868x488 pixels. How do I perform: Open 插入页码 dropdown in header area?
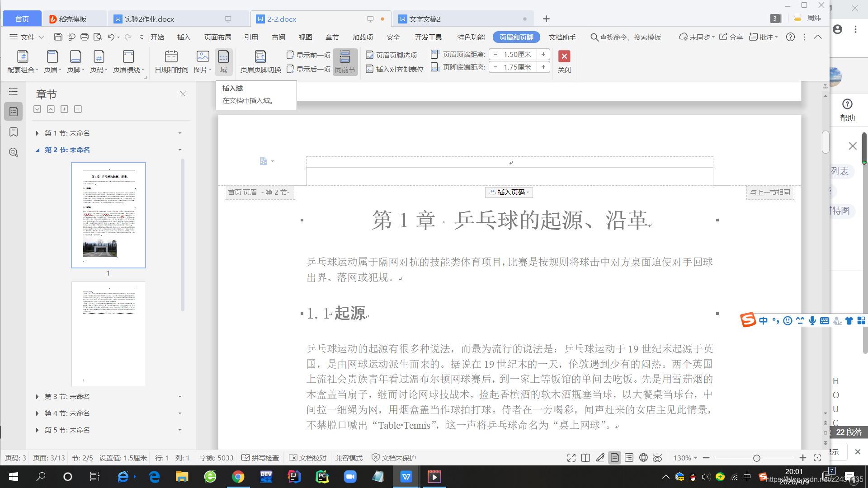pos(509,192)
